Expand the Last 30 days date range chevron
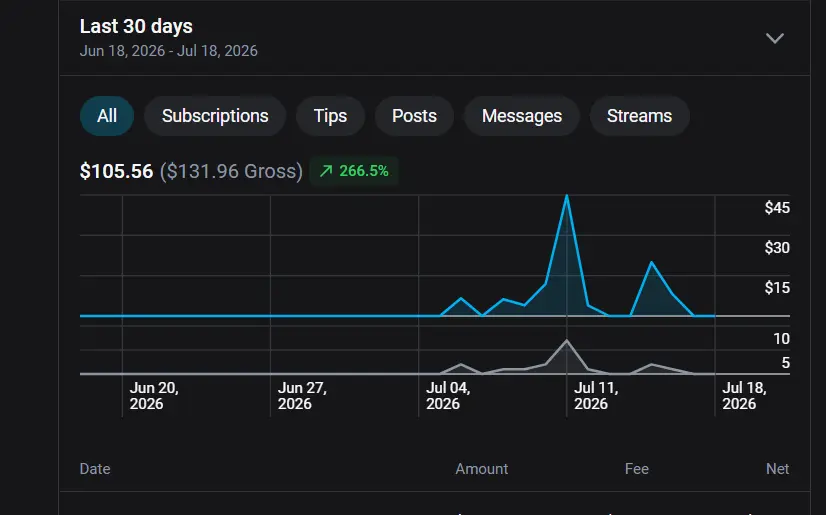Image resolution: width=826 pixels, height=515 pixels. (x=774, y=38)
